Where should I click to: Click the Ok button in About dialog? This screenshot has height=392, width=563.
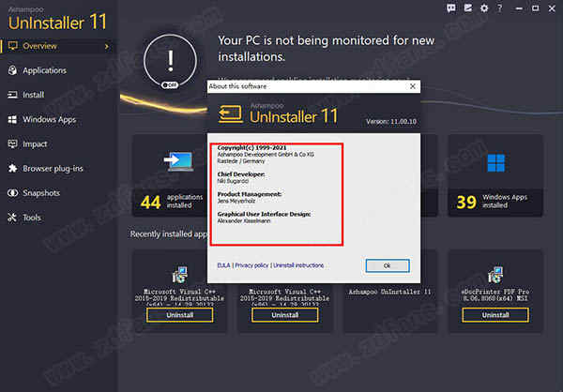387,265
